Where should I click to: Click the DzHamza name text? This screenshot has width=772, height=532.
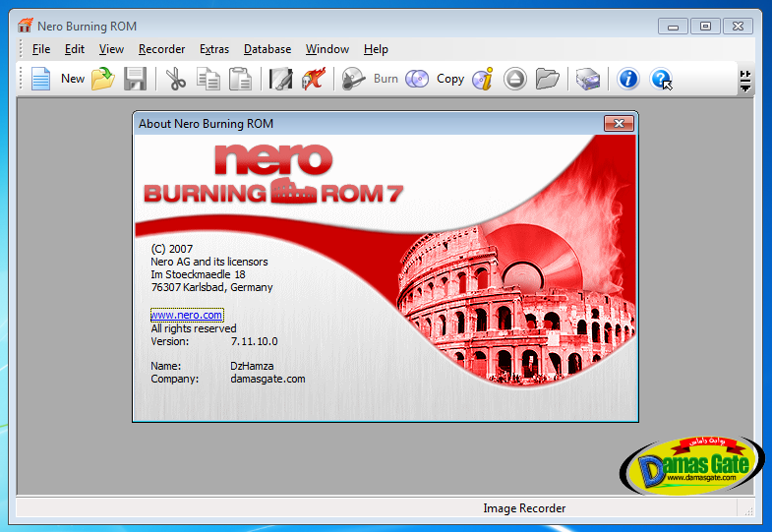tap(252, 366)
